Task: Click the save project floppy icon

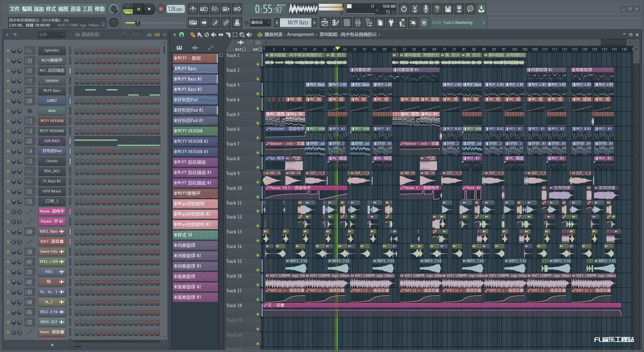Action: tap(448, 9)
